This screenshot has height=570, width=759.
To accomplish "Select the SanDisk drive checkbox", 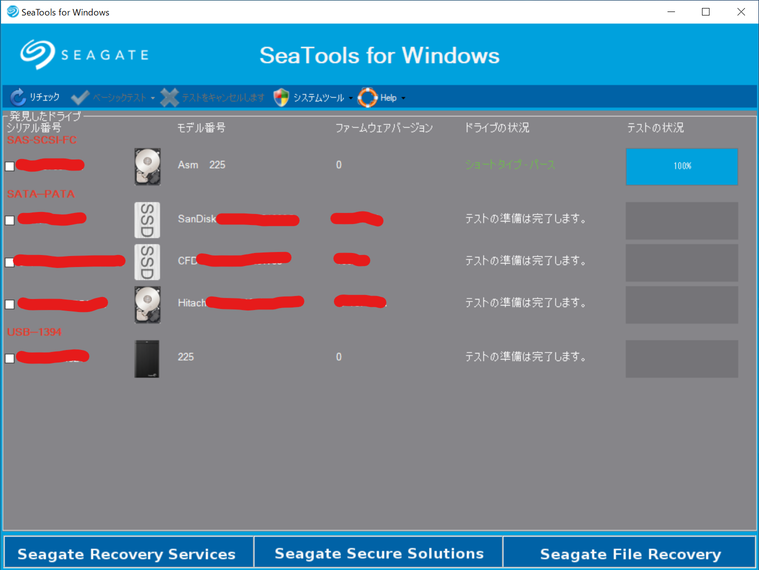I will click(10, 220).
